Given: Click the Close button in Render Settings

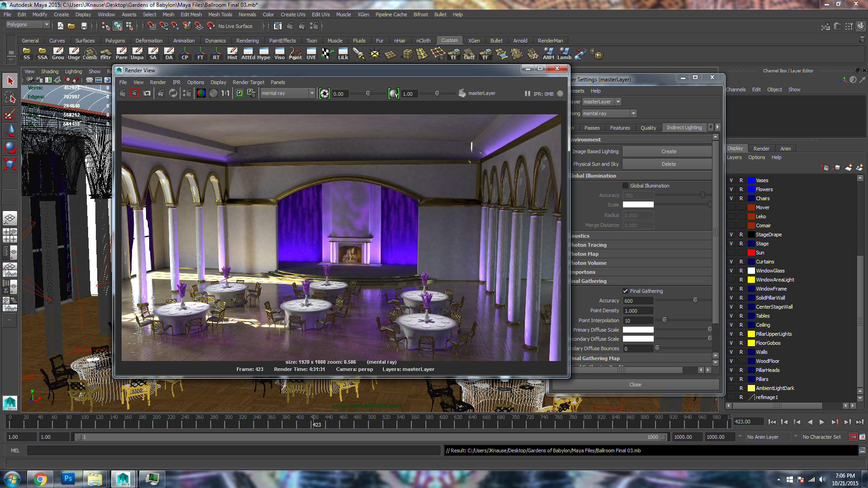Looking at the screenshot, I should (635, 385).
